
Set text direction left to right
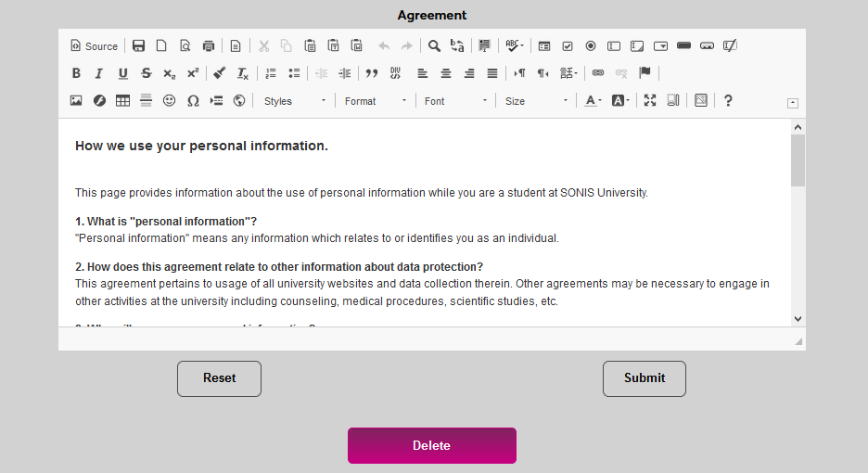(x=519, y=73)
